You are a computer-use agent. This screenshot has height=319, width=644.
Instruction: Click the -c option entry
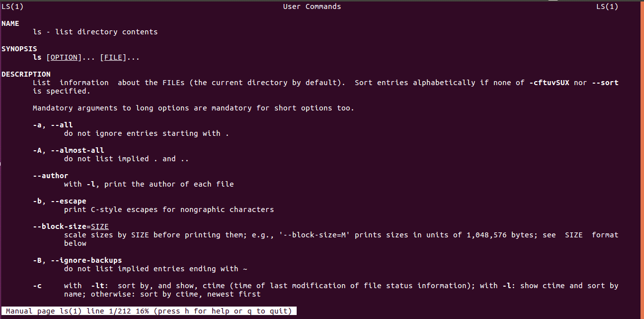(x=37, y=286)
